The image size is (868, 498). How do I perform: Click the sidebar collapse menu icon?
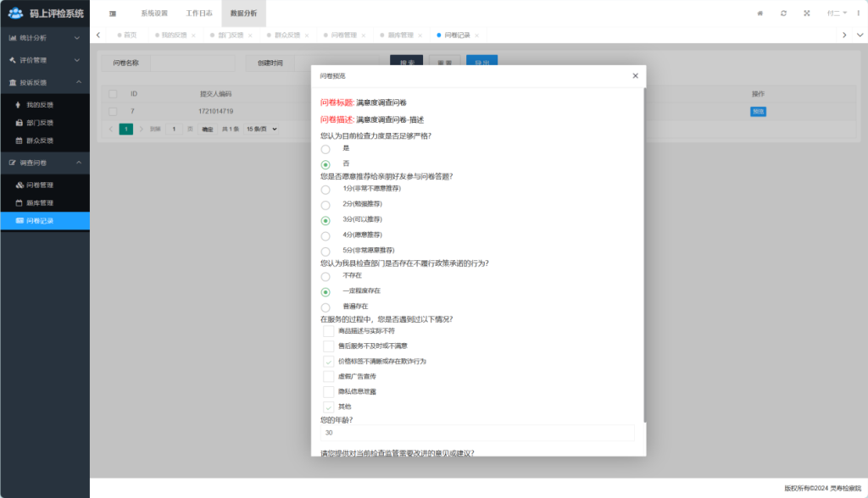(x=112, y=14)
